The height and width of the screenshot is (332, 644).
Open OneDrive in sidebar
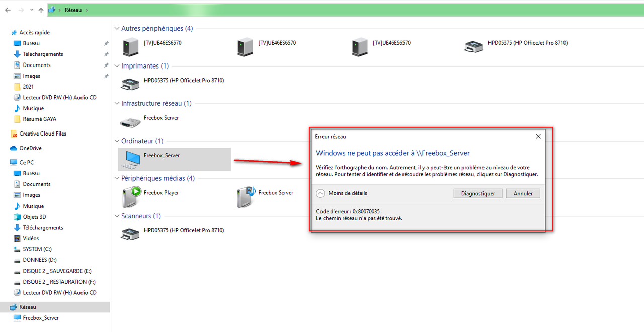click(30, 148)
